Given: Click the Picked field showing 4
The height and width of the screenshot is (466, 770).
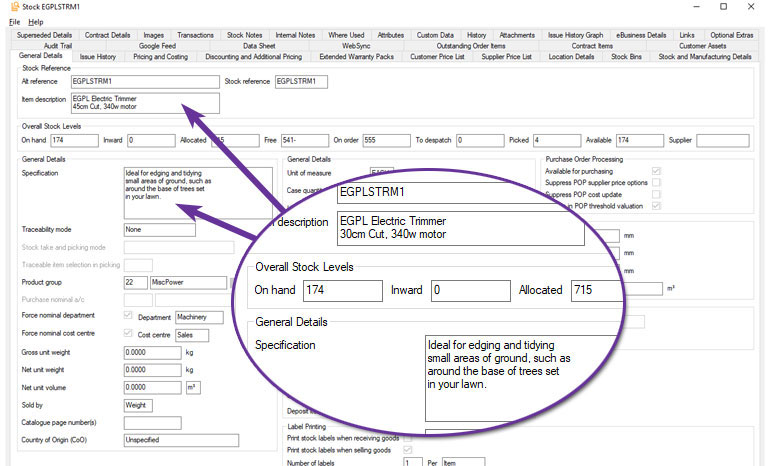Looking at the screenshot, I should click(x=557, y=140).
